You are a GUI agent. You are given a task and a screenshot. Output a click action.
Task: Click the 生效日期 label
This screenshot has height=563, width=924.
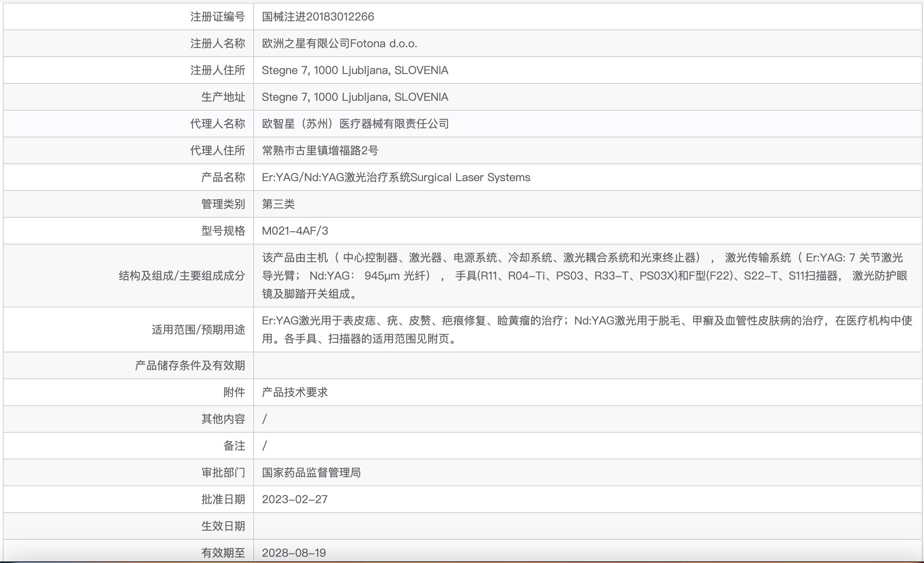click(223, 526)
